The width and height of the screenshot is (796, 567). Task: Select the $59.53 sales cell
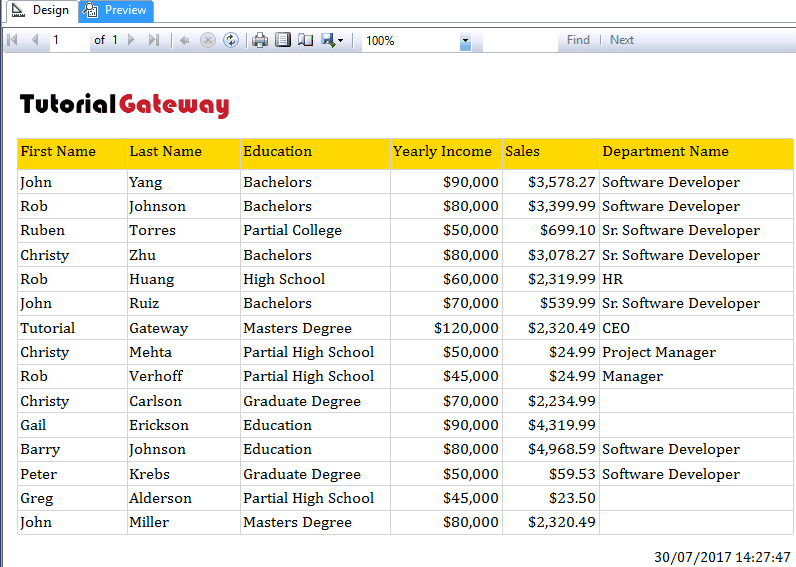coord(551,474)
